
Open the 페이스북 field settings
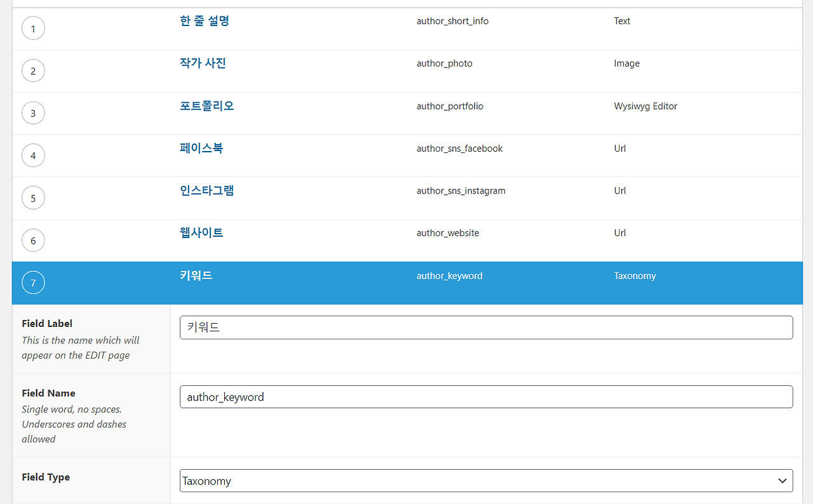201,149
